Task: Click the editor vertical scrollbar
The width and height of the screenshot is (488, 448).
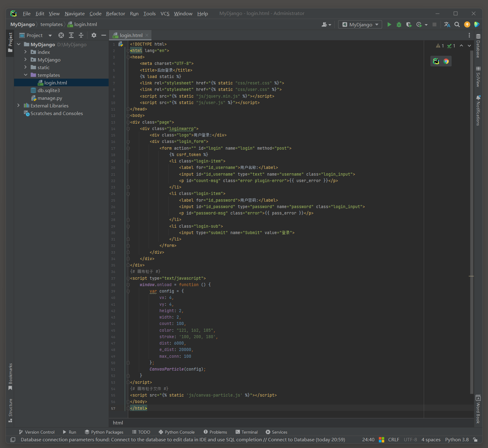Action: (x=471, y=222)
